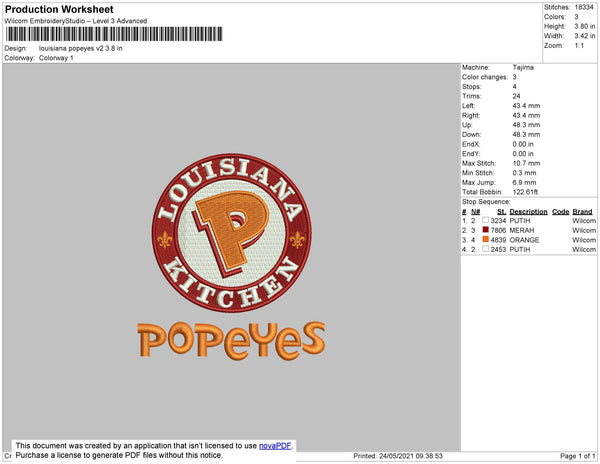Click the Max Jump value 6.9 mm
The width and height of the screenshot is (600, 464).
coord(524,182)
